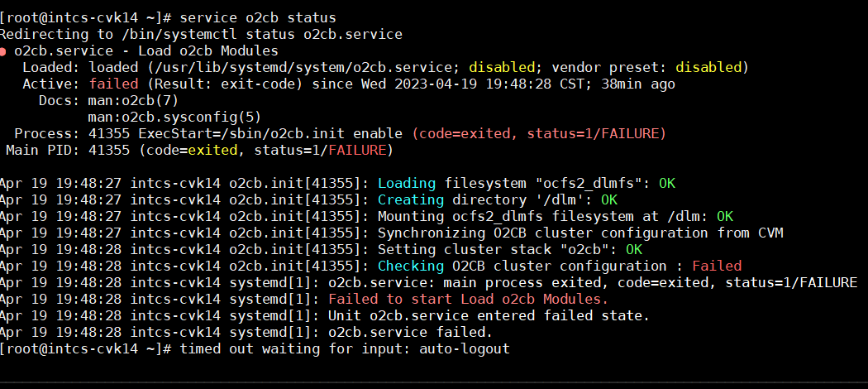
Task: Click 'Synchronizing O2CB cluster configuration from CVM' text
Action: point(580,233)
